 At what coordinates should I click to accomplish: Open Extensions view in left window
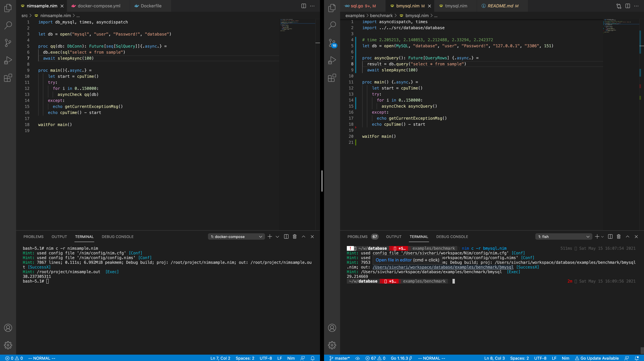8,78
